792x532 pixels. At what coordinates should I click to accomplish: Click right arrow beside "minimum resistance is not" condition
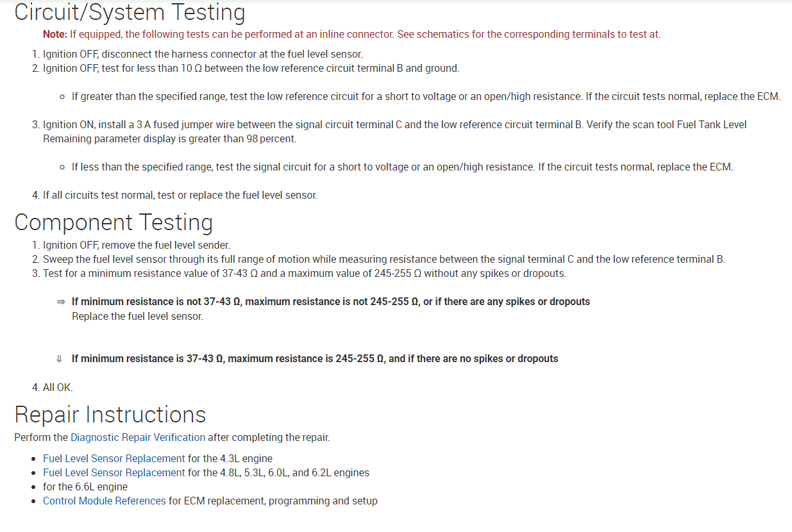click(x=61, y=302)
